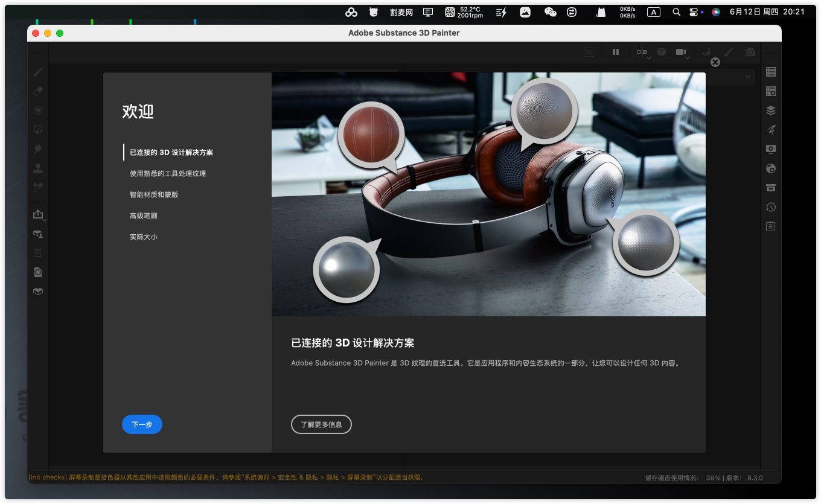The image size is (821, 504).
Task: Click the input method 'A' indicator
Action: coord(653,12)
